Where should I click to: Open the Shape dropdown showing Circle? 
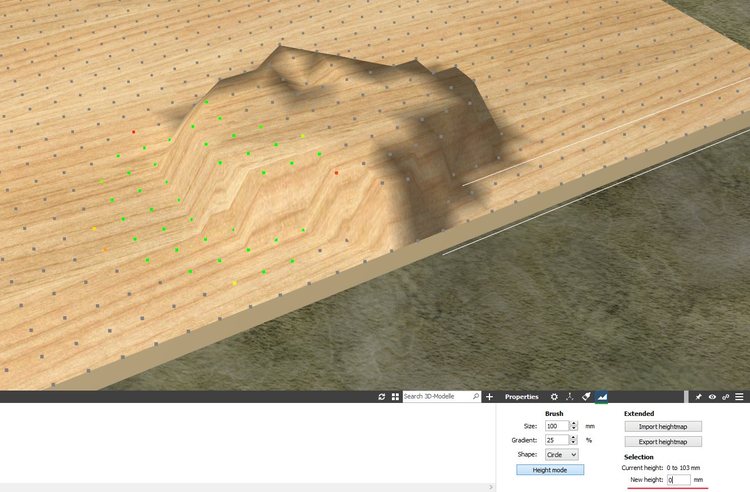click(562, 455)
